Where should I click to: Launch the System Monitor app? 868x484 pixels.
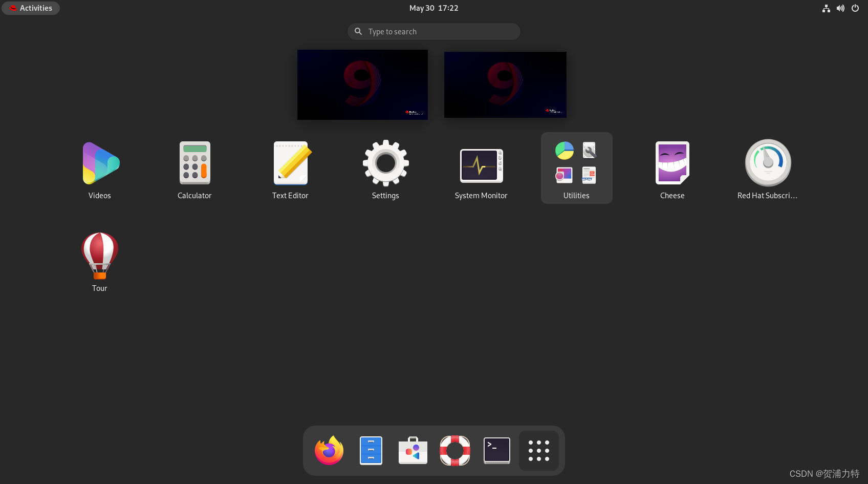pyautogui.click(x=481, y=165)
